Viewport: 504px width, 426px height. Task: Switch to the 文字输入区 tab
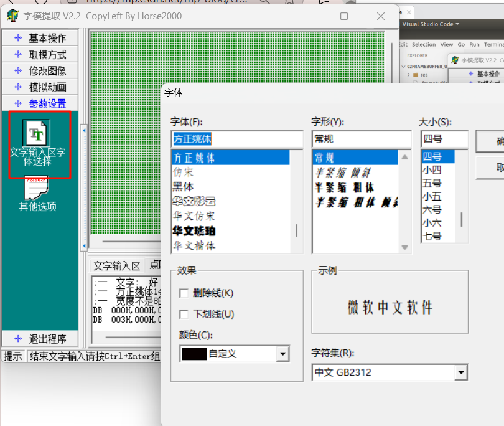[x=117, y=265]
